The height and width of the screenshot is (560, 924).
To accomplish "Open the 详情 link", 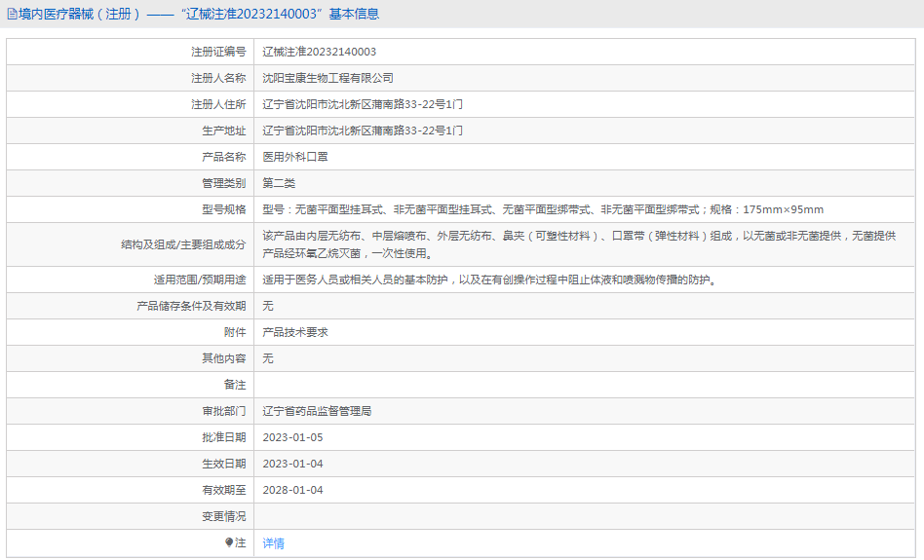I will (274, 542).
